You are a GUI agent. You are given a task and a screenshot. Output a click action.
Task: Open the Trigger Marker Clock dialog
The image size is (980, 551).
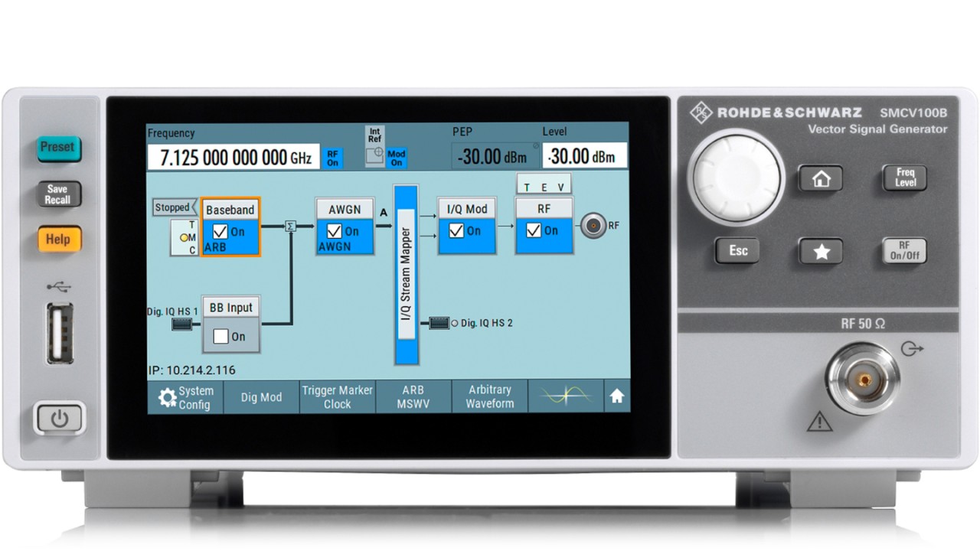tap(337, 396)
